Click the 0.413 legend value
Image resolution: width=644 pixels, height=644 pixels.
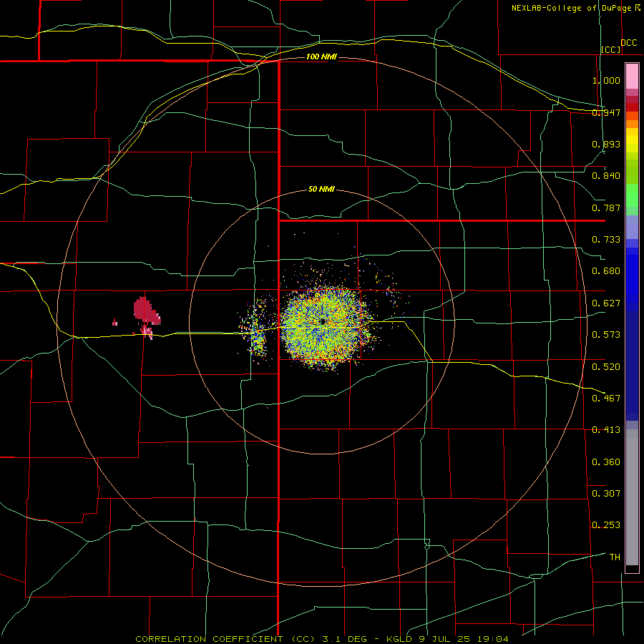pos(606,430)
